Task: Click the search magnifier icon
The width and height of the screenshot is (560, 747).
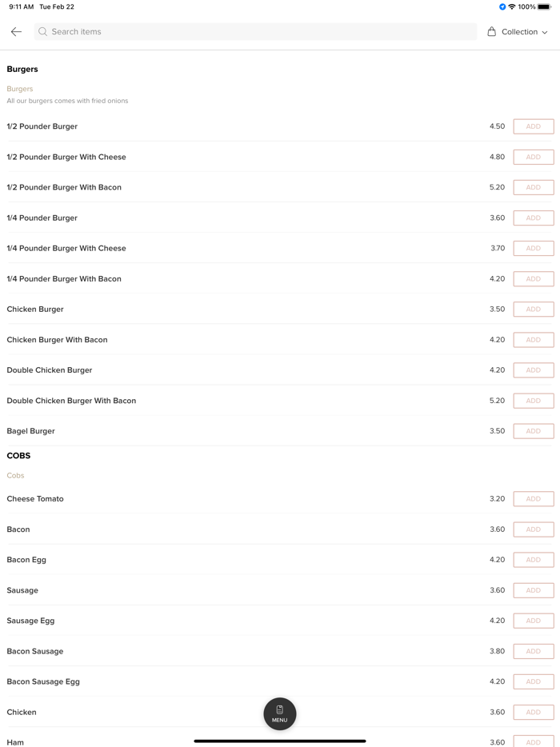Action: coord(43,32)
